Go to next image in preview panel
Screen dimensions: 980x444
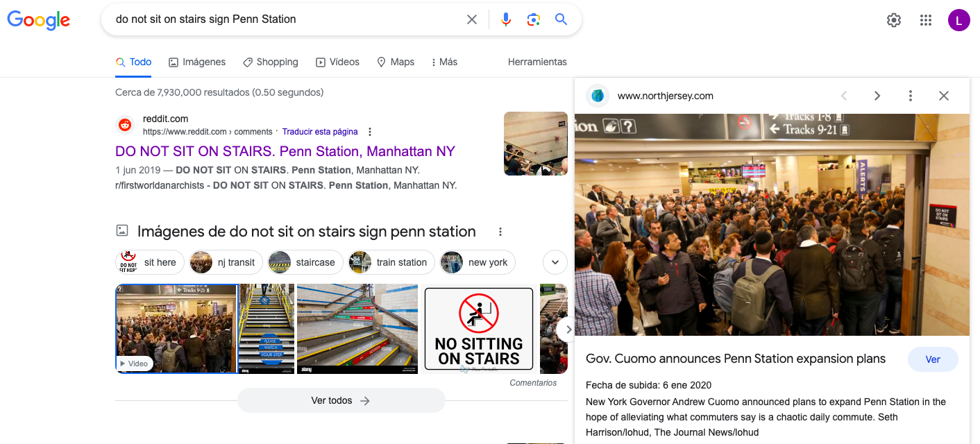(x=877, y=96)
